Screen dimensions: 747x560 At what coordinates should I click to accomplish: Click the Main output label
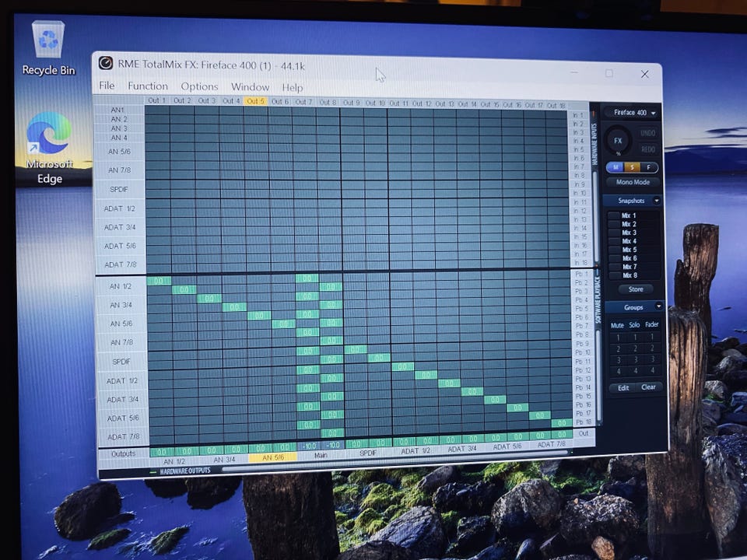pyautogui.click(x=321, y=455)
